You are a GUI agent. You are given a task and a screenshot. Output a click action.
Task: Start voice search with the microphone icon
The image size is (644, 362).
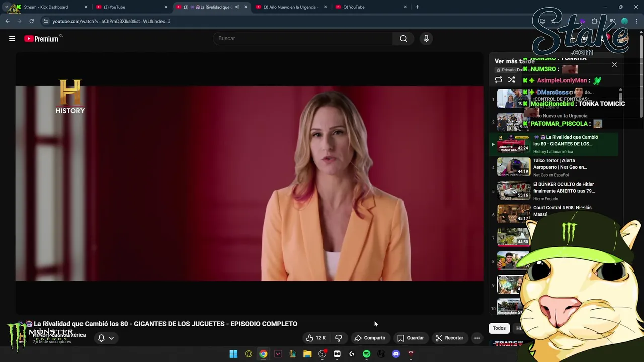(426, 38)
